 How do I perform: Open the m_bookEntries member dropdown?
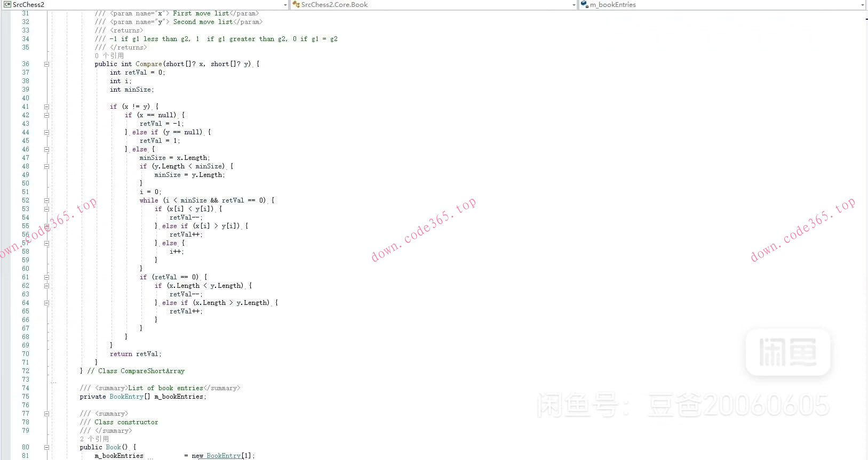click(862, 5)
